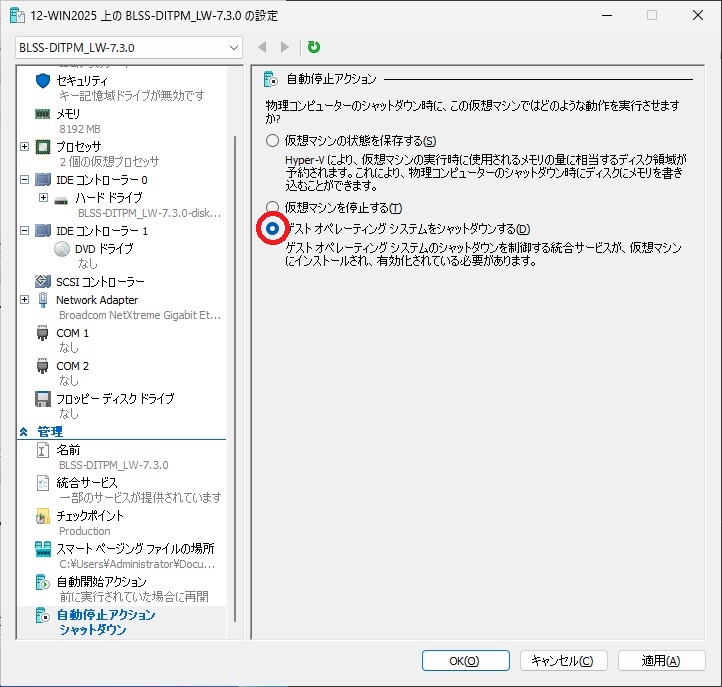Click the settings window title bar icon
The image size is (722, 687).
pos(17,15)
